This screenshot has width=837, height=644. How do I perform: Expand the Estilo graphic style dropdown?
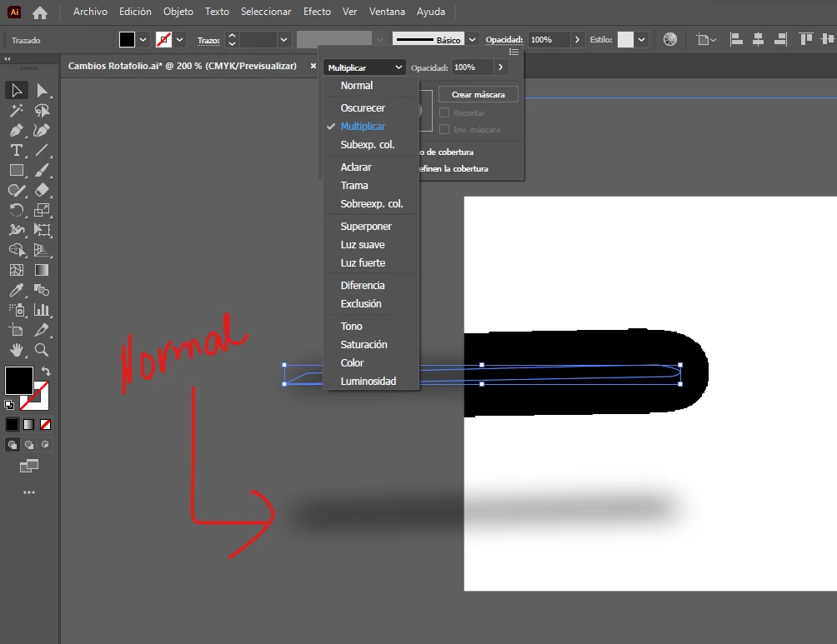pyautogui.click(x=641, y=39)
